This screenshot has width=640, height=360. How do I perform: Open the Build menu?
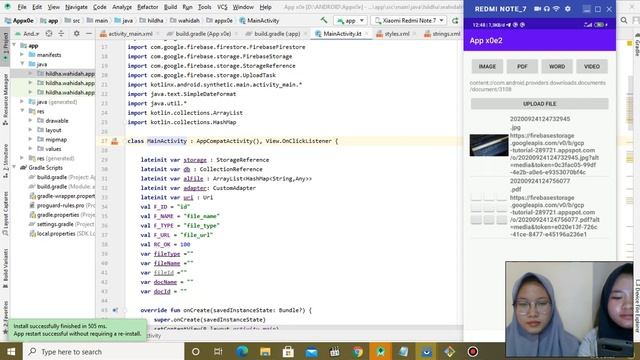pos(170,7)
